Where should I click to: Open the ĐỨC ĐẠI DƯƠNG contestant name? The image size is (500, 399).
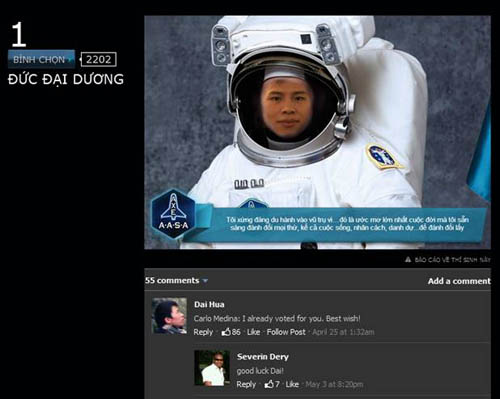[66, 79]
